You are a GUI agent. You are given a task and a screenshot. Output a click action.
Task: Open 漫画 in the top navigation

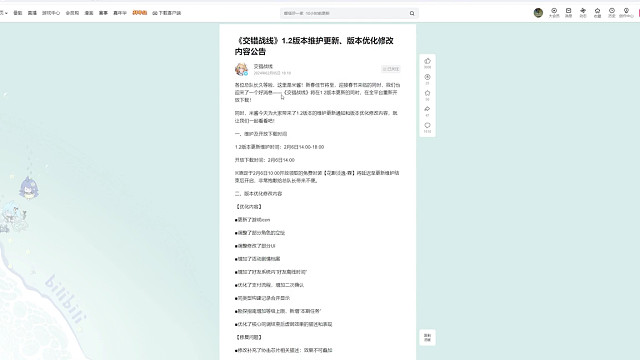89,13
